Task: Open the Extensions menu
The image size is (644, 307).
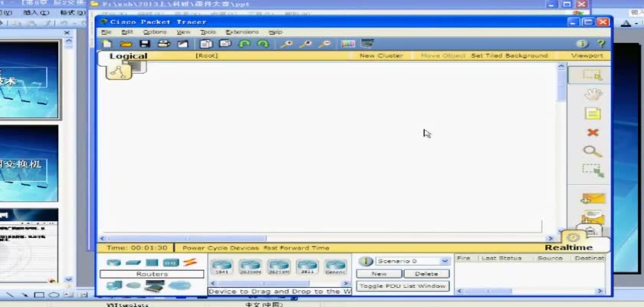Action: point(242,31)
